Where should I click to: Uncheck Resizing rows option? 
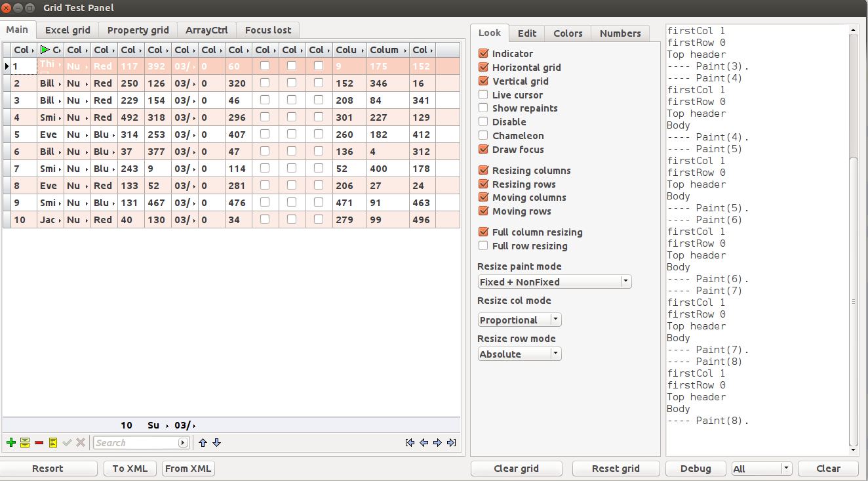tap(484, 184)
